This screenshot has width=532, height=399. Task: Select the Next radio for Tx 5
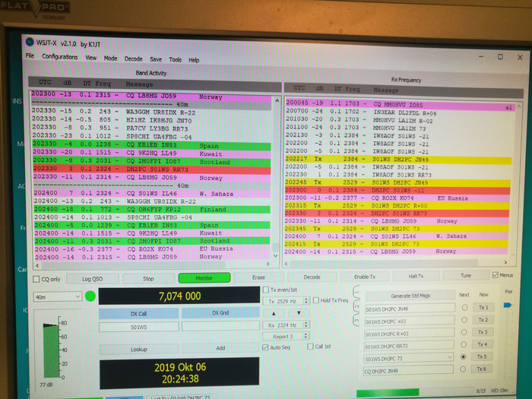[463, 357]
